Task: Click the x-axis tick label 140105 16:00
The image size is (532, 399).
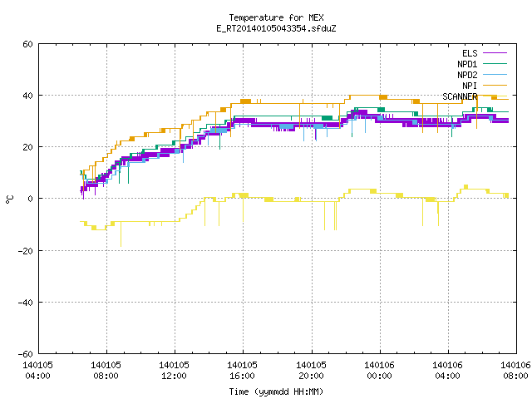Action: 242,370
